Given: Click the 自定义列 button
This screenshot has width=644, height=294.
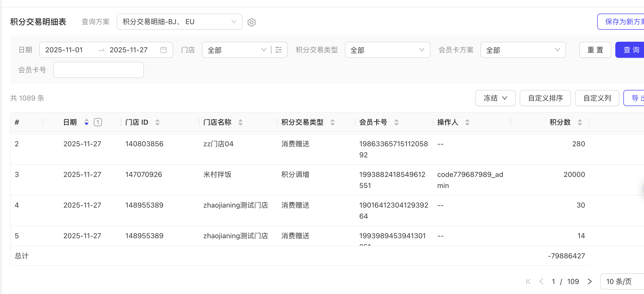Looking at the screenshot, I should click(597, 98).
